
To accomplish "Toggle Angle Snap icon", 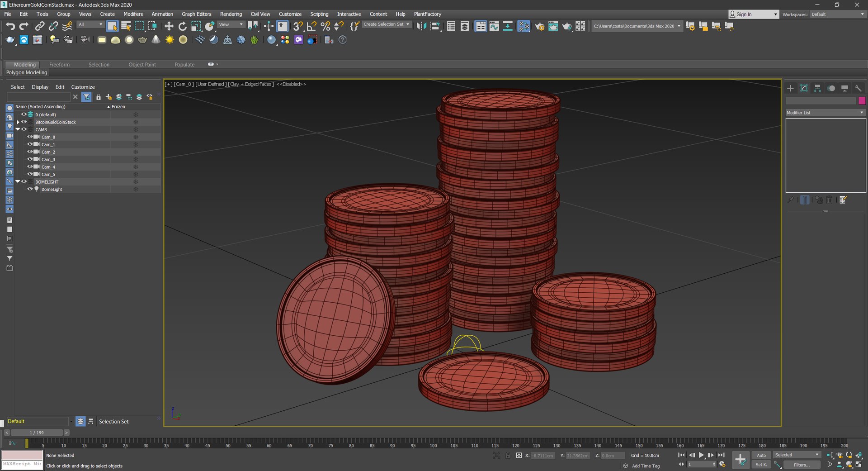I will (x=311, y=26).
